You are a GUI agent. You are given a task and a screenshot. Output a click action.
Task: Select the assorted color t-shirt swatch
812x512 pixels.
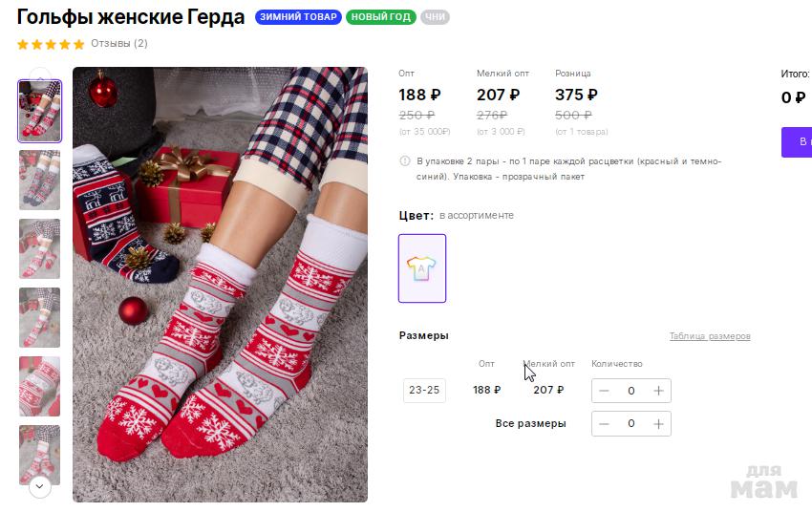tap(422, 268)
